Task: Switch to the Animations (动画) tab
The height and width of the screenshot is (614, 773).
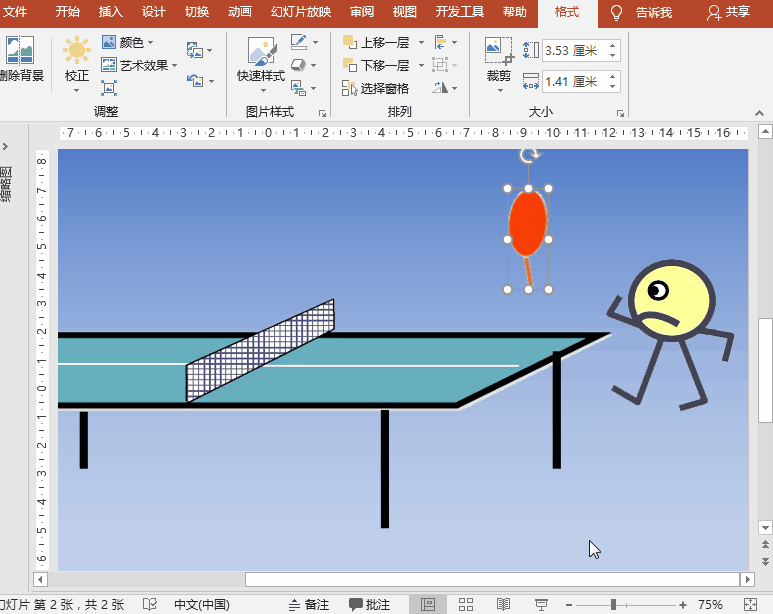Action: point(240,12)
